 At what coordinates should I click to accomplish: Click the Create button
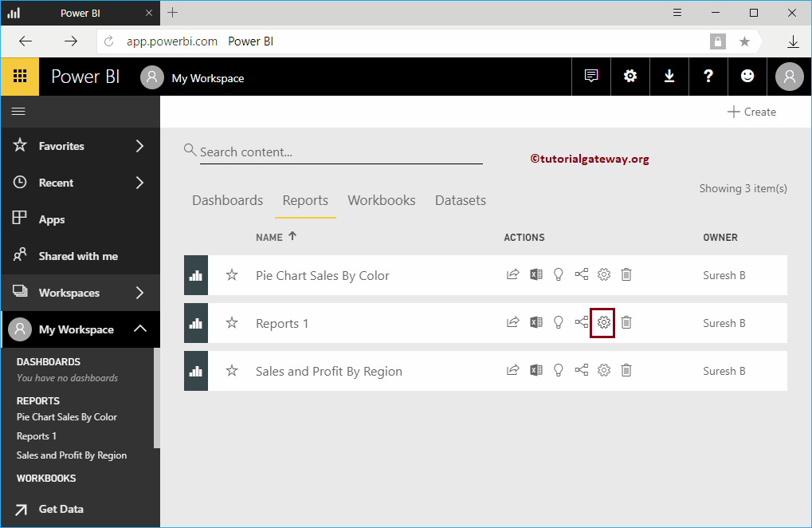[751, 112]
